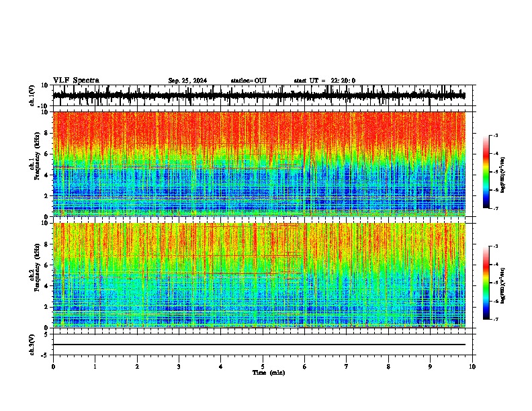The height and width of the screenshot is (411, 532).
Task: Click the x-axis tick label "9"
Action: pyautogui.click(x=430, y=367)
